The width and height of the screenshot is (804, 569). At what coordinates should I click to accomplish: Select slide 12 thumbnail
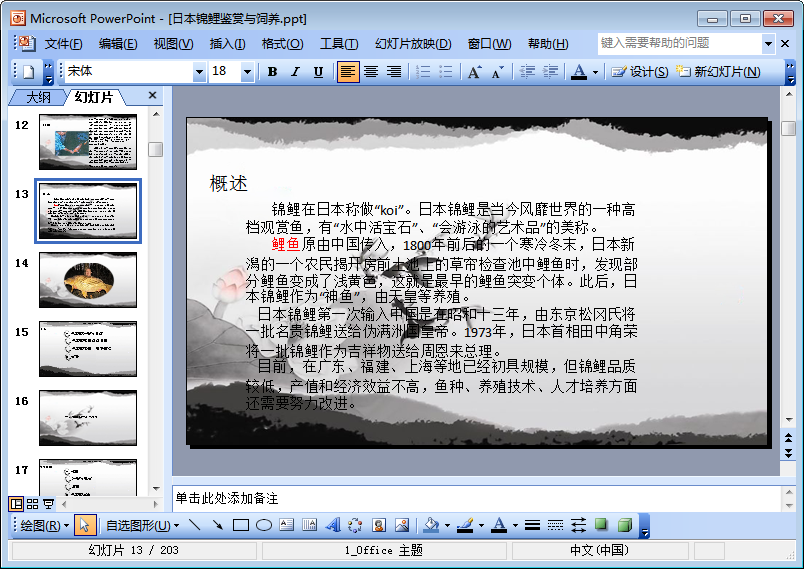click(x=88, y=142)
